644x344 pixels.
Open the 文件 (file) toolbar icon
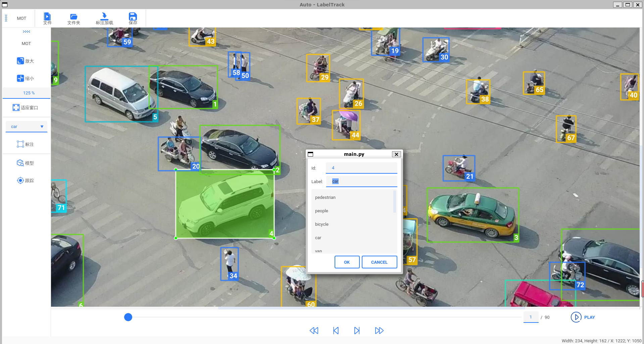(47, 18)
